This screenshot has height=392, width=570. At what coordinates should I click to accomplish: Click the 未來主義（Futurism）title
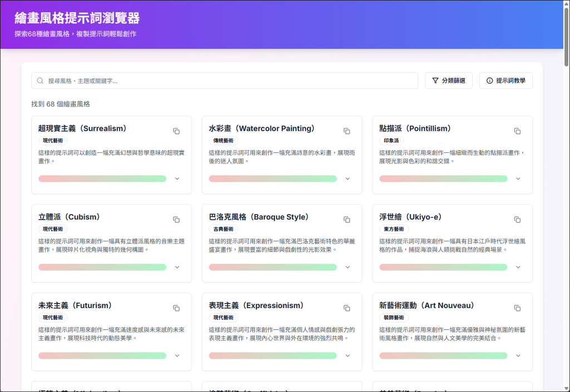point(75,306)
